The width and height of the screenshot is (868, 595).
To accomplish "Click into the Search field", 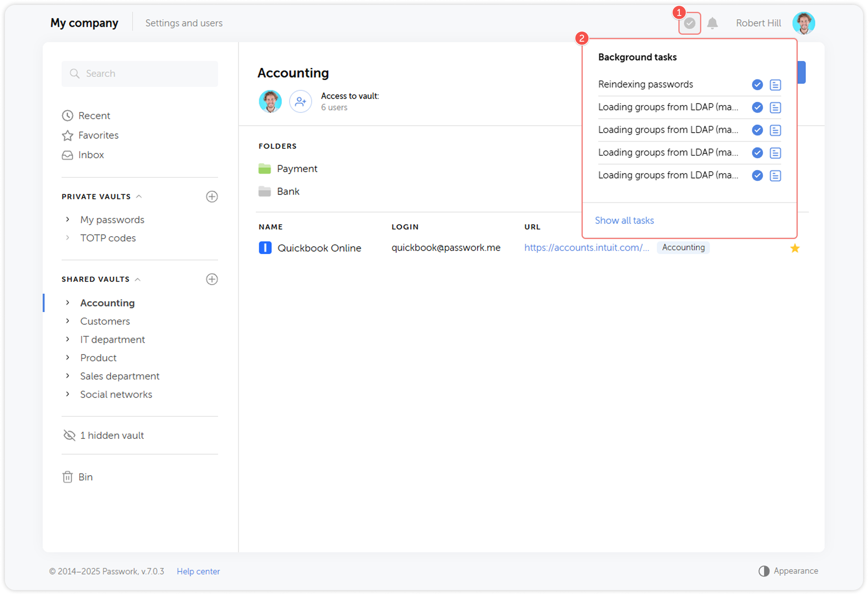I will [140, 74].
